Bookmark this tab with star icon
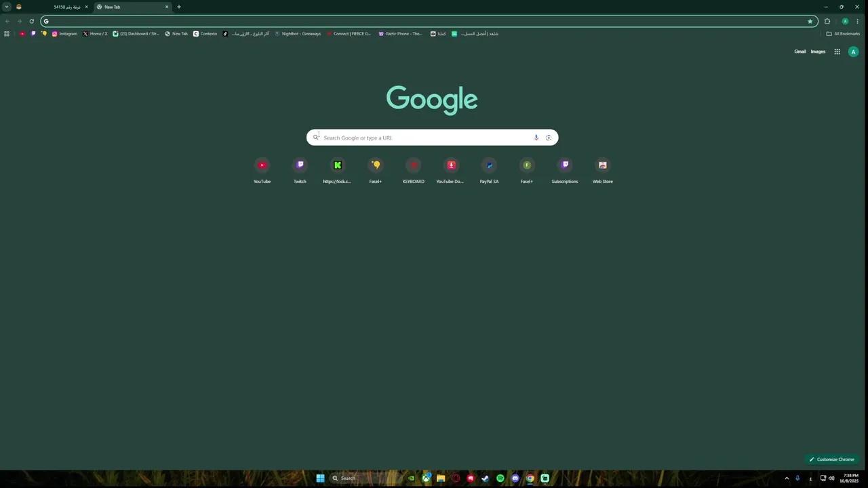 point(810,21)
